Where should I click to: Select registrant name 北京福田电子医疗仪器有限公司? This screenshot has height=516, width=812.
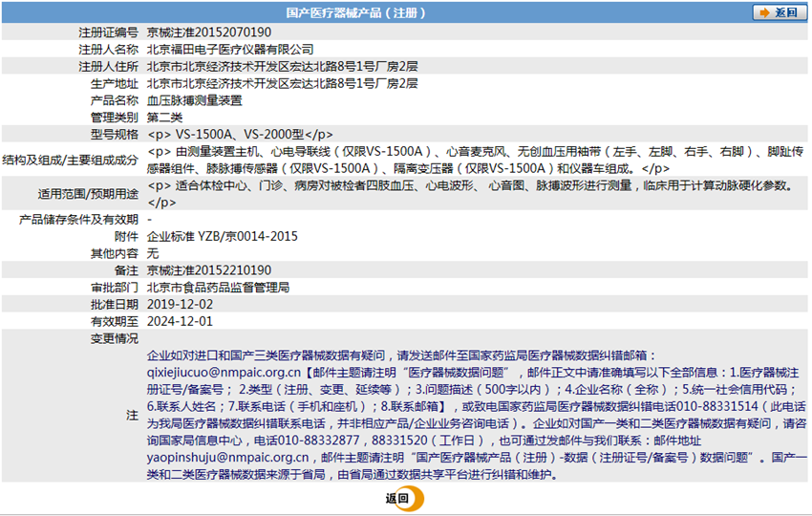[230, 50]
